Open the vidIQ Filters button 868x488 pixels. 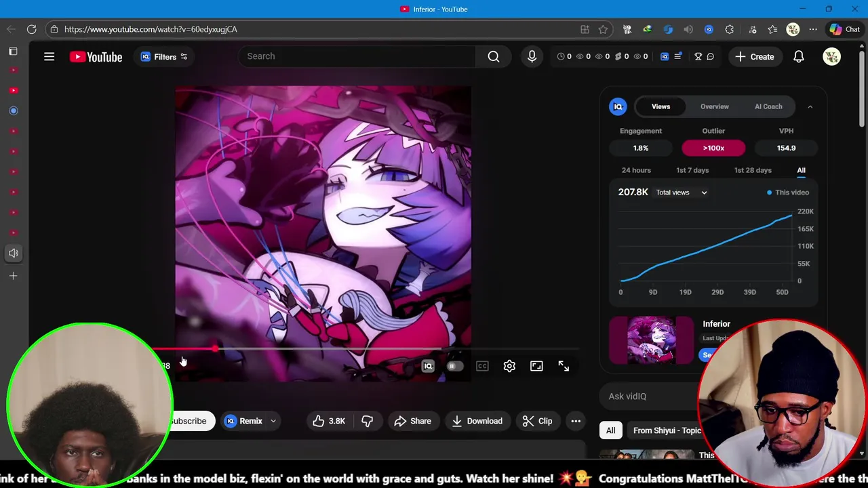tap(164, 56)
